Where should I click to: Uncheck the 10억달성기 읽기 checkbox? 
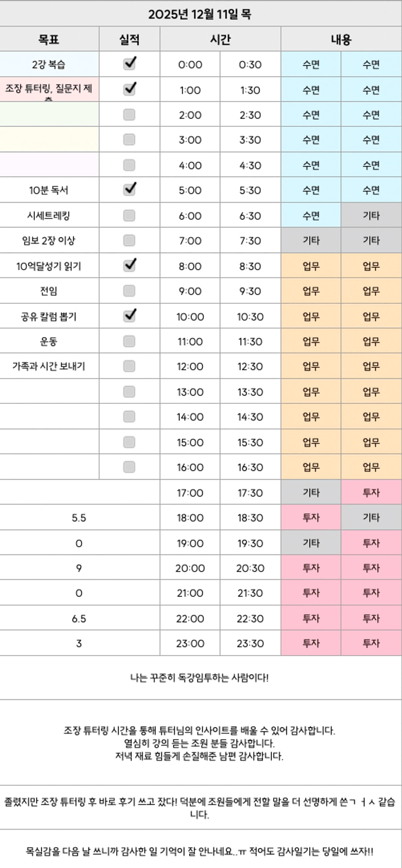pyautogui.click(x=129, y=265)
